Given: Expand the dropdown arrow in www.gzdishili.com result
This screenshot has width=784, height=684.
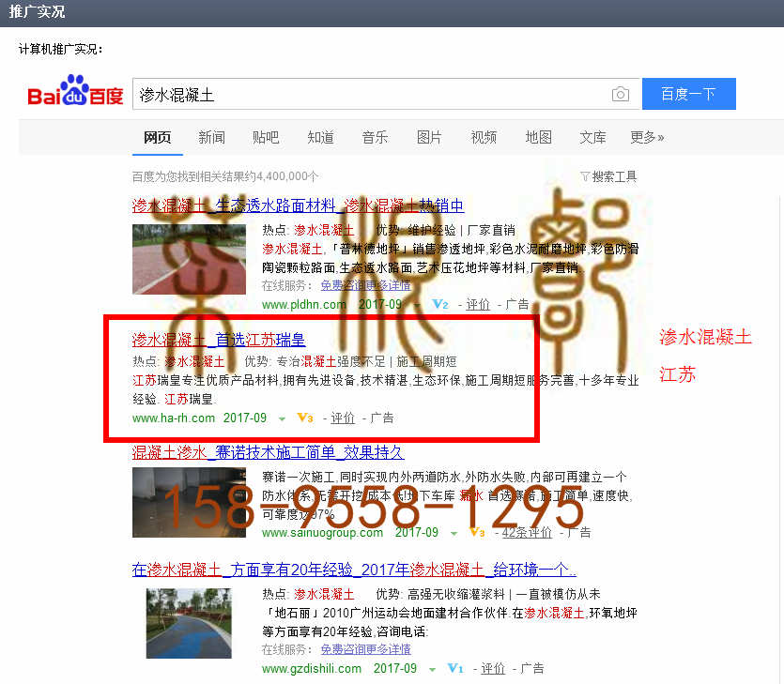Looking at the screenshot, I should tap(432, 670).
